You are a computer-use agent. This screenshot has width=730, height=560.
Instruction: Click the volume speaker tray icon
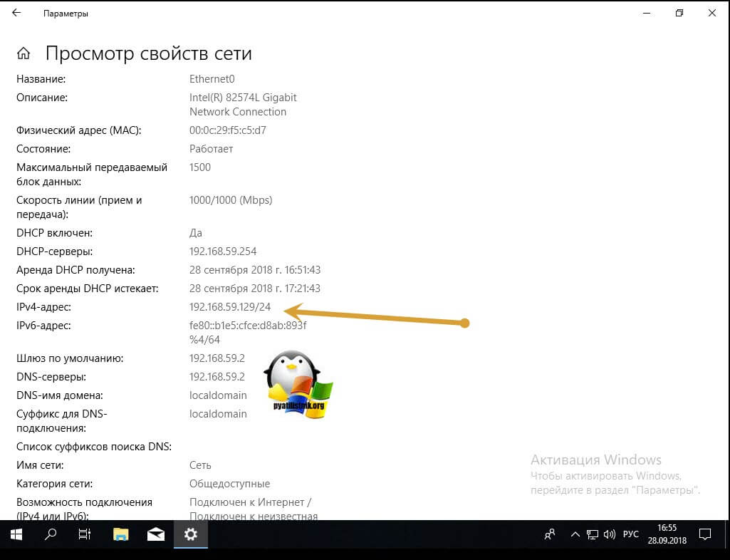[610, 534]
